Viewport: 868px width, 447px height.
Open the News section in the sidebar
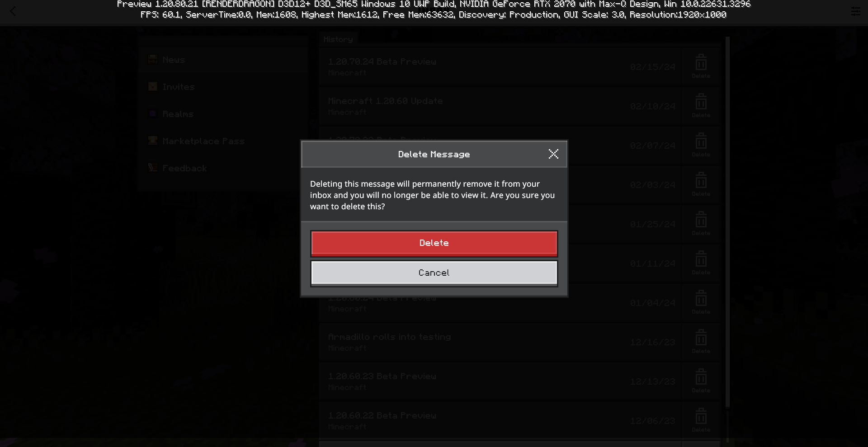[x=223, y=60]
